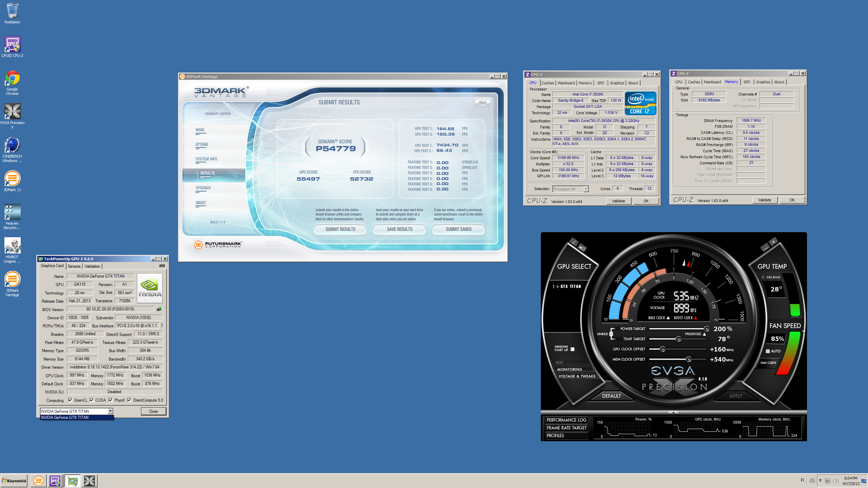Toggle OpenCL checkbox in GPU-Z
Viewport: 868px width, 488px height.
pos(70,400)
